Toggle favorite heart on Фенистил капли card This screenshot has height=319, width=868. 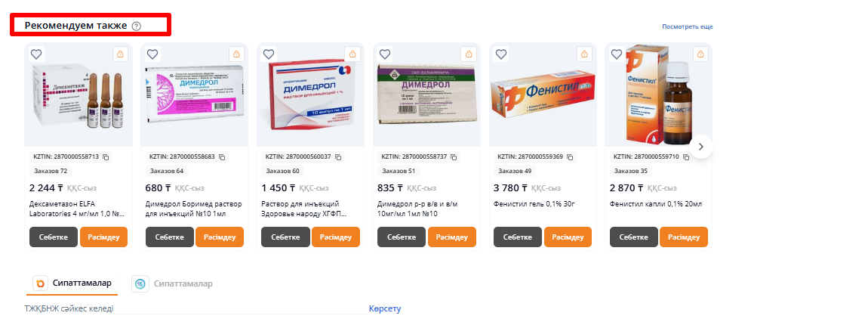(x=617, y=54)
